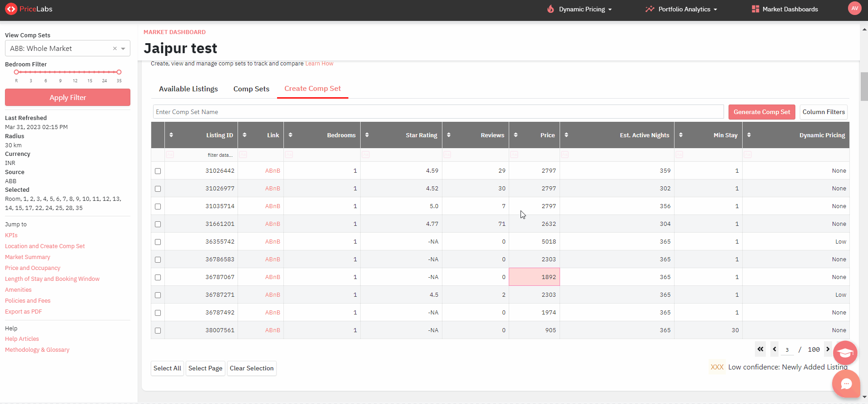Viewport: 868px width, 404px height.
Task: Jump to Market Summary section
Action: (x=28, y=257)
